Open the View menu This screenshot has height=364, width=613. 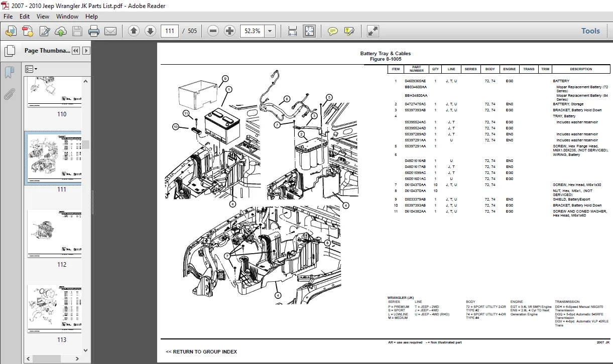point(43,16)
